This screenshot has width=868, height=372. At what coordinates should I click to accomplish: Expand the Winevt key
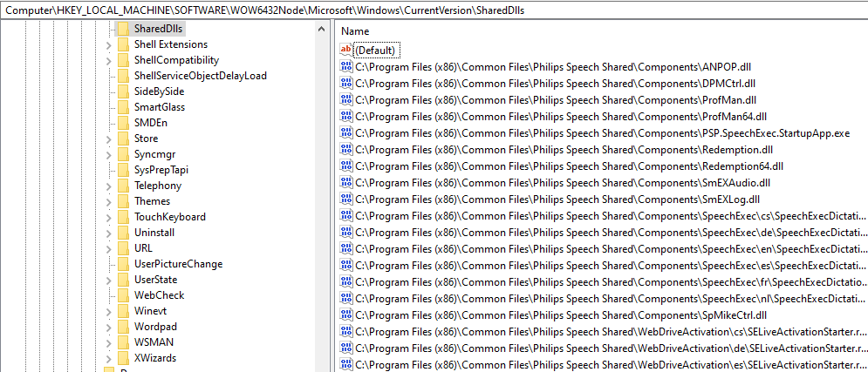[x=108, y=311]
